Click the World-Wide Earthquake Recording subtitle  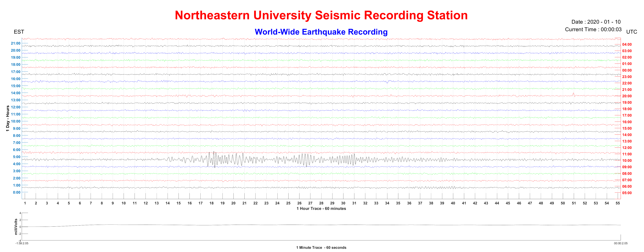(x=321, y=32)
